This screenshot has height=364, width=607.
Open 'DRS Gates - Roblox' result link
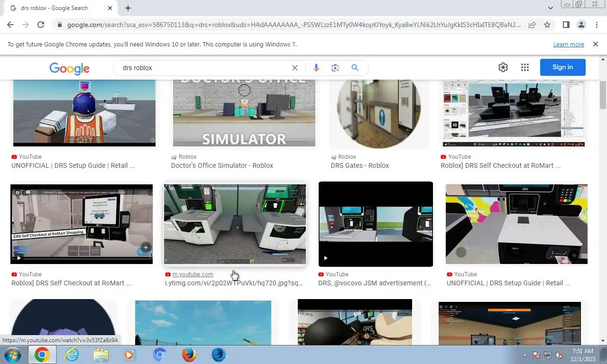point(360,165)
